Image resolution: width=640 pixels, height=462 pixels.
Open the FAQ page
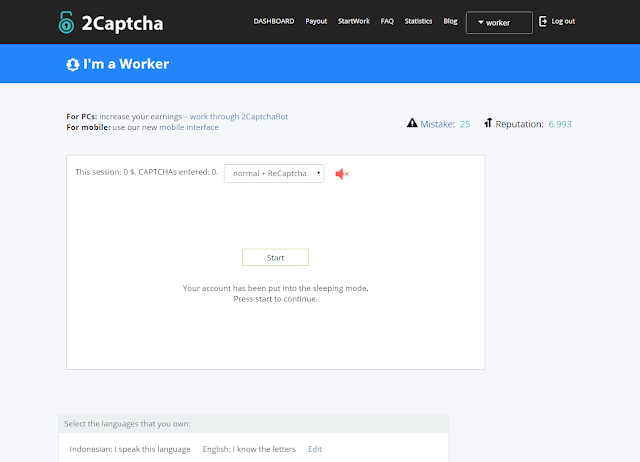tap(387, 21)
